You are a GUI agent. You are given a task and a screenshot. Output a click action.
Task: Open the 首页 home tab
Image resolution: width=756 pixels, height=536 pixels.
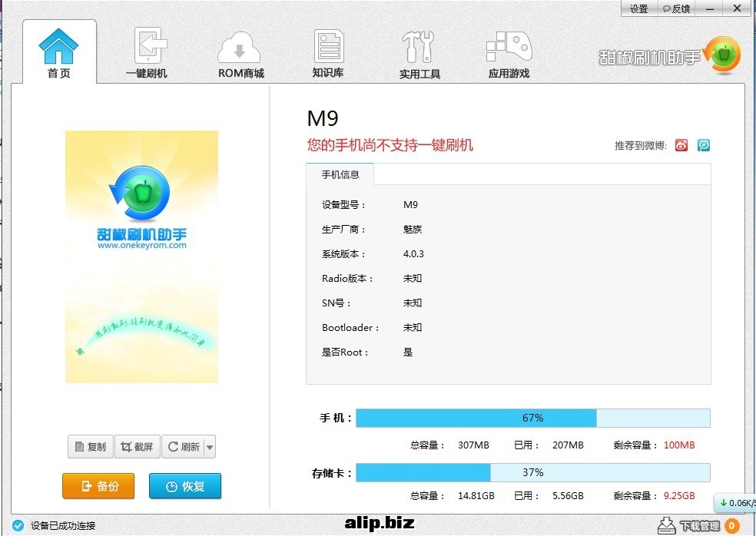click(x=59, y=52)
